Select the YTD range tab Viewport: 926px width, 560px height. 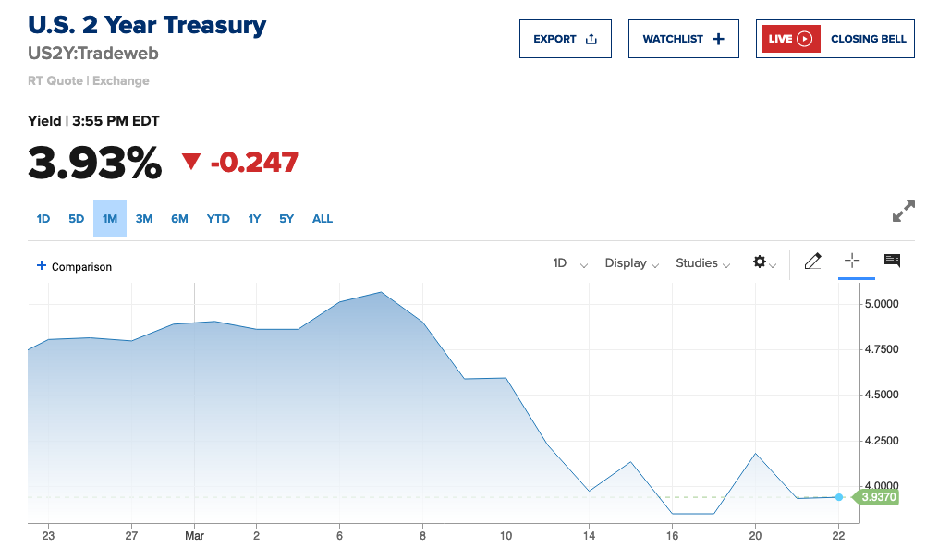point(218,219)
